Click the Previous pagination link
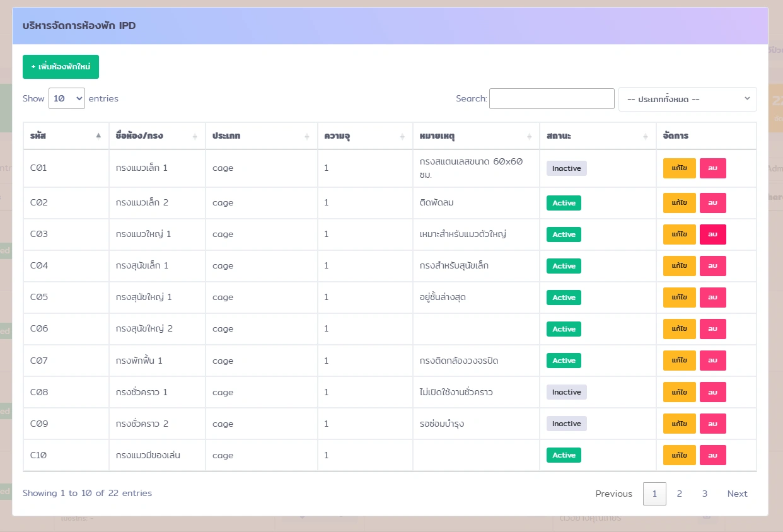783x532 pixels. [x=613, y=494]
